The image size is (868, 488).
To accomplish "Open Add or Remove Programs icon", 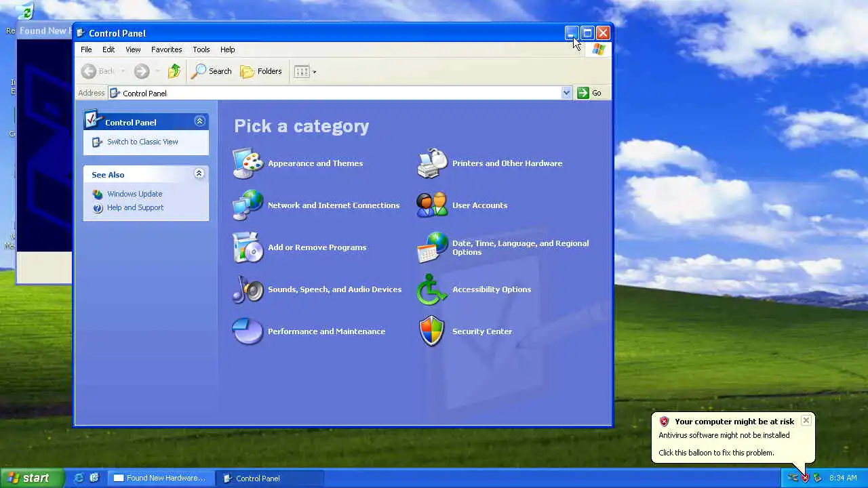I will coord(248,247).
